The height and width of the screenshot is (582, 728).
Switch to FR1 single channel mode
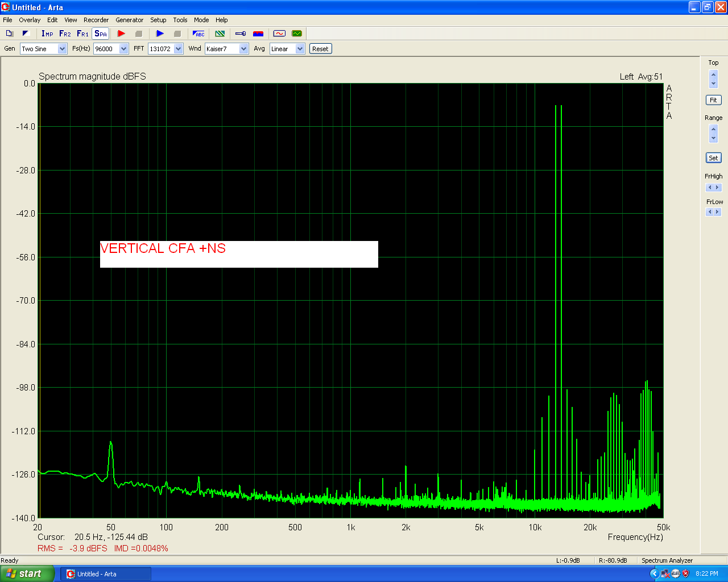(83, 34)
